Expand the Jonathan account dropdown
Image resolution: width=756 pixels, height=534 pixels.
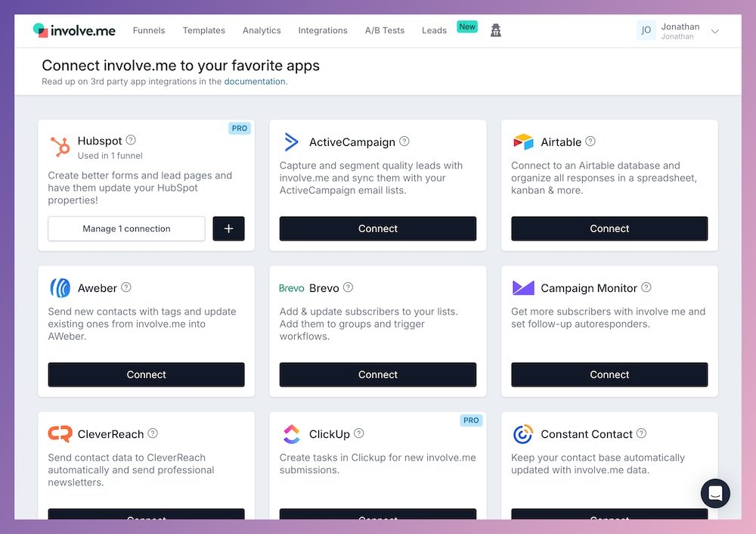(714, 30)
